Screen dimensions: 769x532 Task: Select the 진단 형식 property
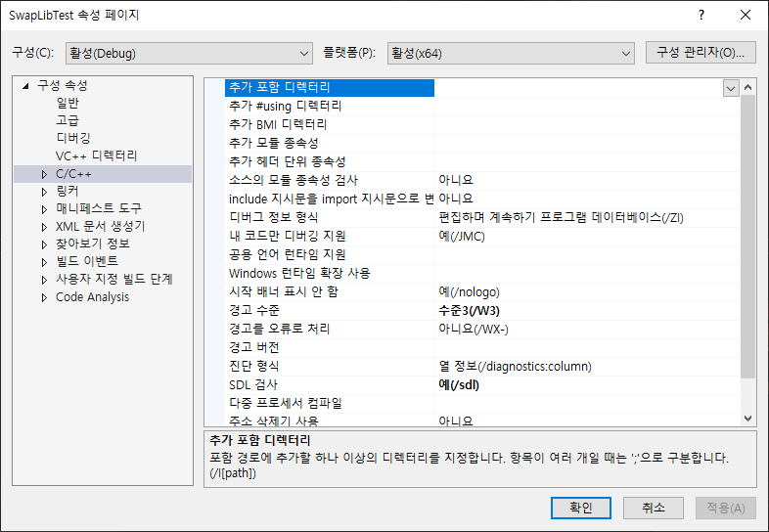coord(330,367)
